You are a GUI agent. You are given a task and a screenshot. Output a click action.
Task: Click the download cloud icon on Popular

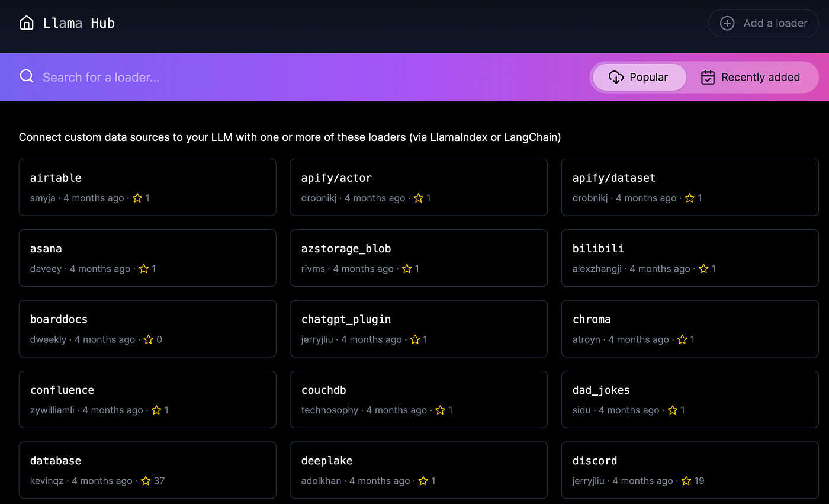[x=616, y=77]
